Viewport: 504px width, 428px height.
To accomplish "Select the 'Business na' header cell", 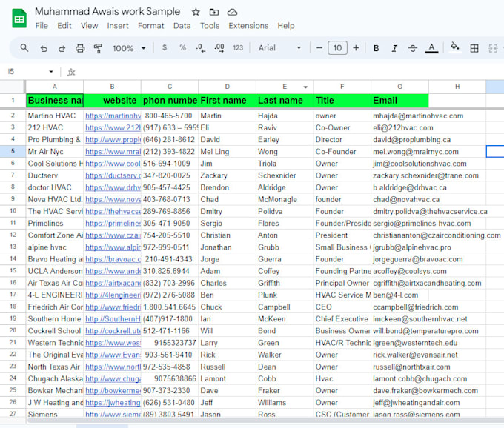I will 55,101.
